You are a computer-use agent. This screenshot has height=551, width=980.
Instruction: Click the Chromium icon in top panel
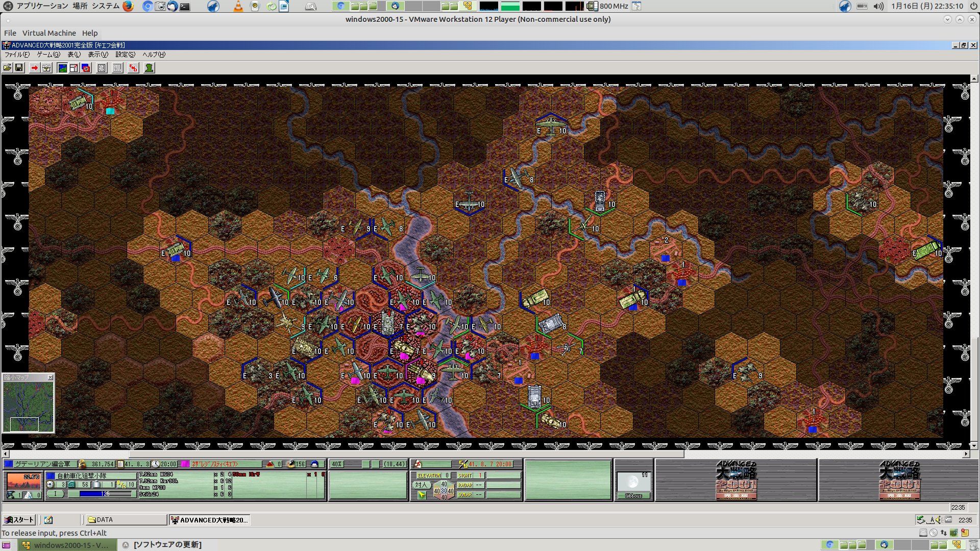coord(148,6)
